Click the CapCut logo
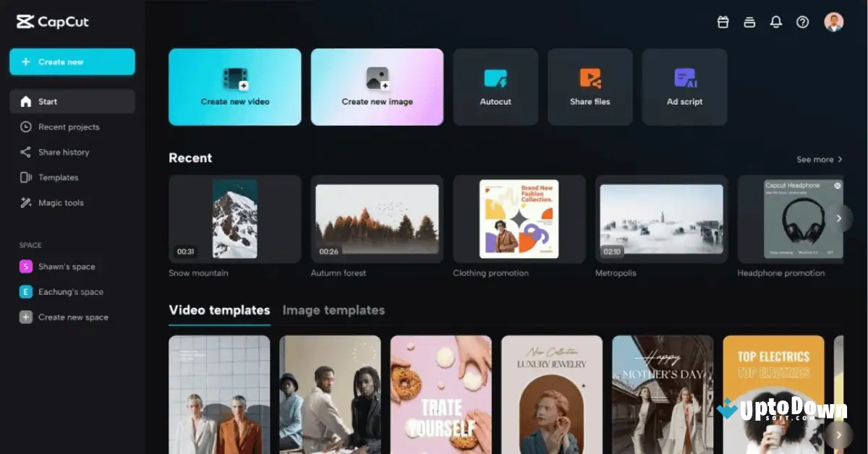868x454 pixels. click(x=51, y=22)
